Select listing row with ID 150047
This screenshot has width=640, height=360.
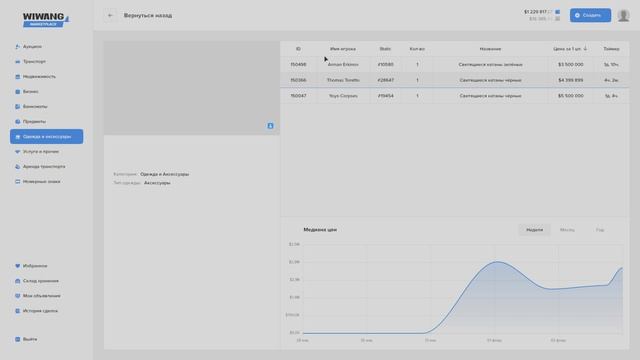[x=454, y=96]
